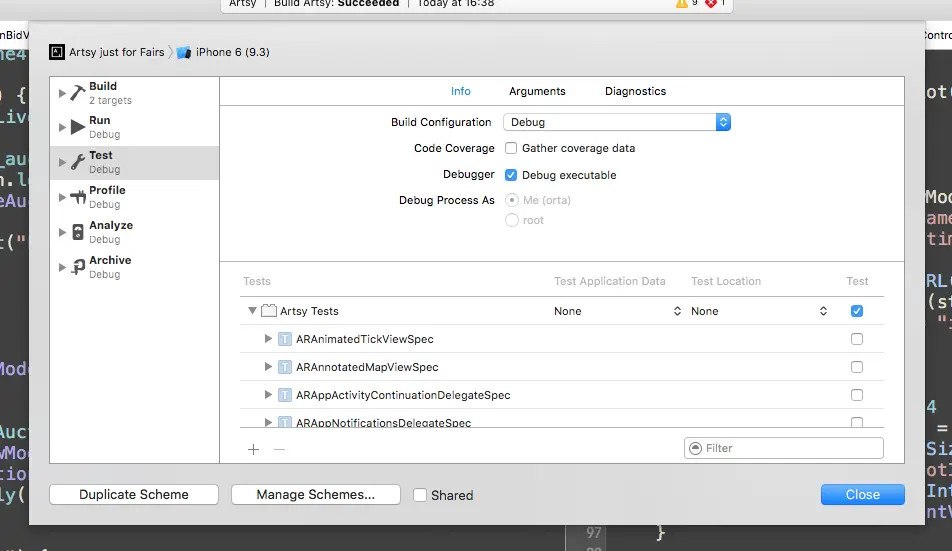The image size is (952, 551).
Task: Click the iPhone 6 simulator device icon
Action: [x=184, y=52]
